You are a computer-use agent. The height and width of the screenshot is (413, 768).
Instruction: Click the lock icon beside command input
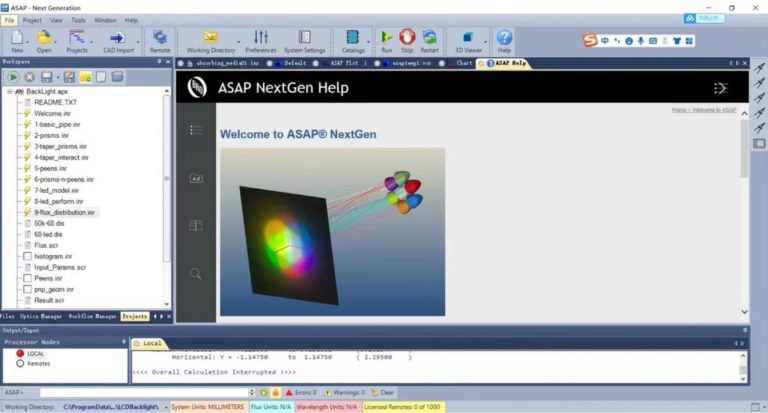(275, 392)
